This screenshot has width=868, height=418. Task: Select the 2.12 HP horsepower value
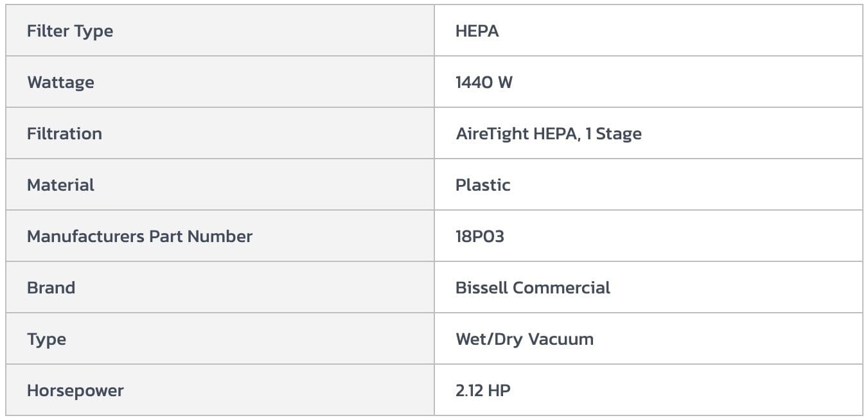pyautogui.click(x=483, y=390)
